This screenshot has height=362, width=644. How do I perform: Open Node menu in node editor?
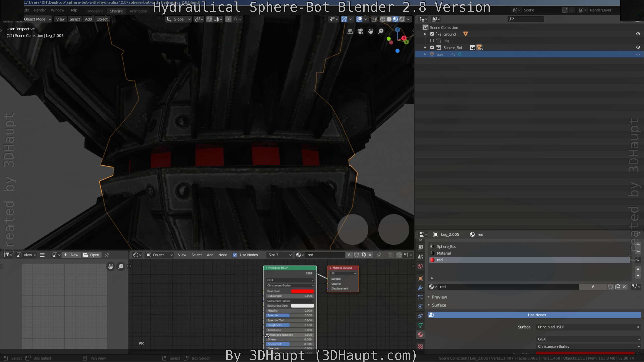click(x=223, y=255)
